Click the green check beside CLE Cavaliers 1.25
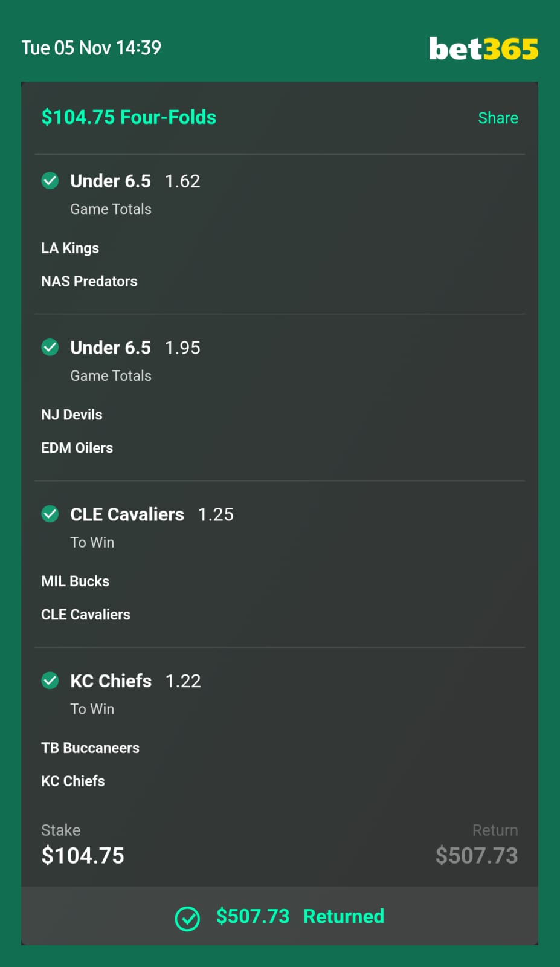The image size is (560, 967). click(50, 514)
